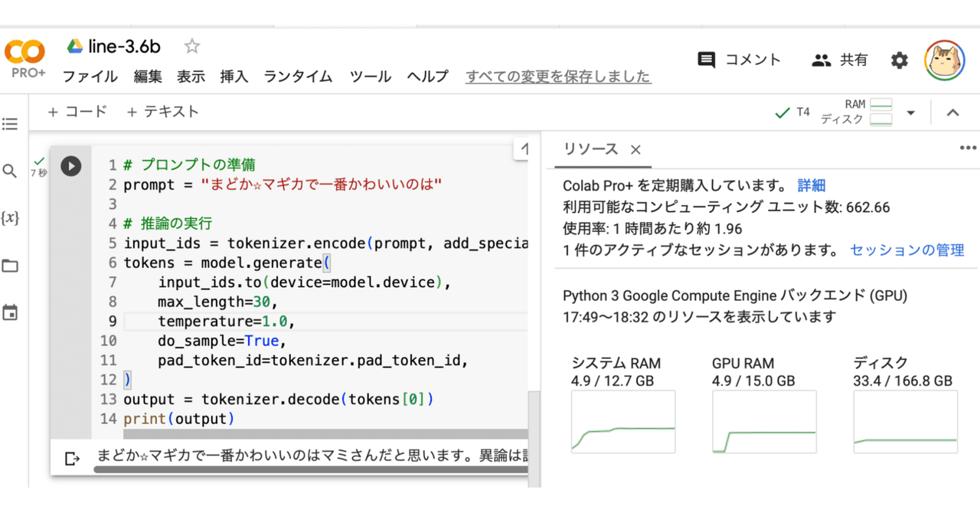980x513 pixels.
Task: Click the RAM and ディスク usage indicator
Action: 857,112
